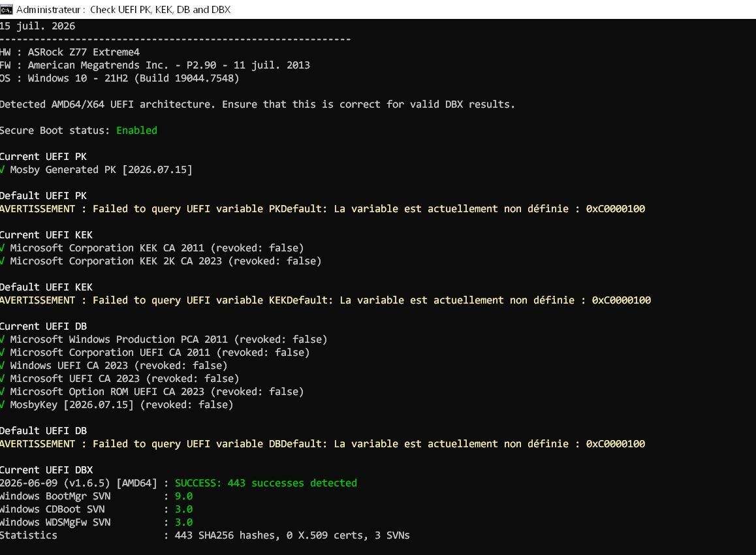Click the HW ASRock Z77 Extreme4 line
This screenshot has width=756, height=555.
point(70,52)
